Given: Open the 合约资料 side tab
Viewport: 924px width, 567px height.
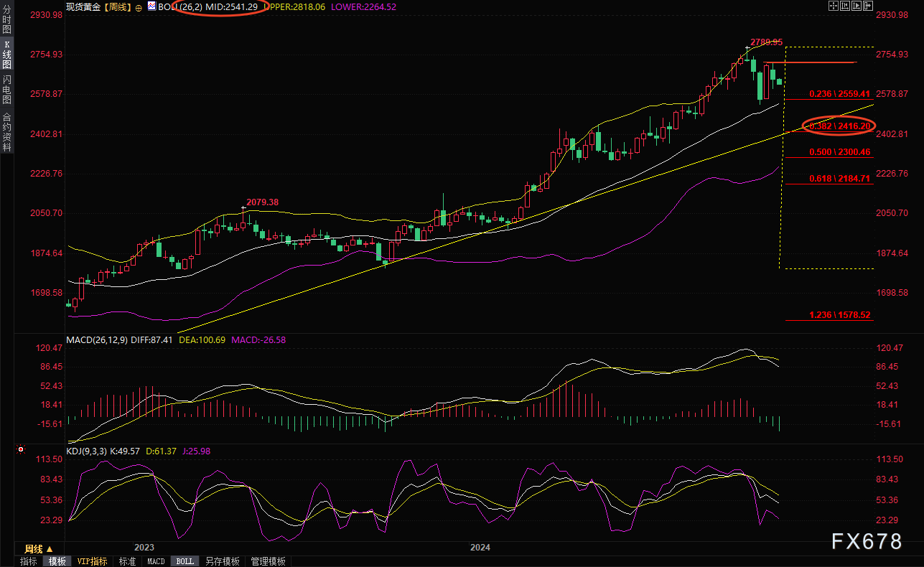Looking at the screenshot, I should coord(6,132).
